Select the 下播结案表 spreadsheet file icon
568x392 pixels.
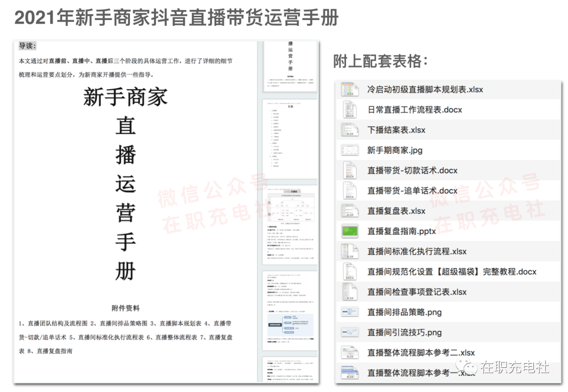(x=350, y=130)
